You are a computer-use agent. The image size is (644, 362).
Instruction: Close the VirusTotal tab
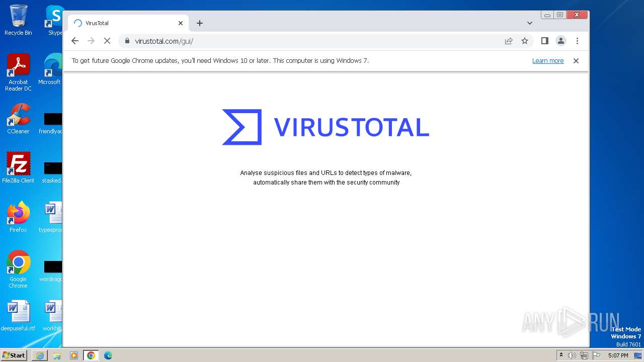point(181,23)
